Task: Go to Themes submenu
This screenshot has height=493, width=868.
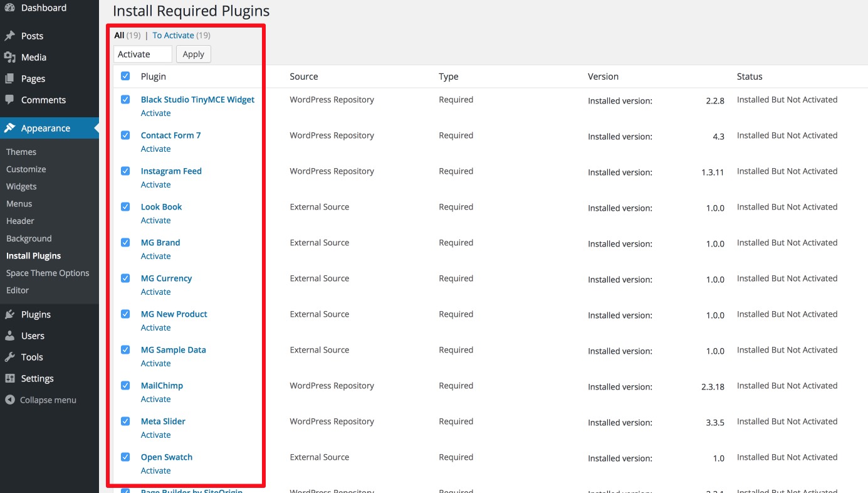Action: click(21, 152)
